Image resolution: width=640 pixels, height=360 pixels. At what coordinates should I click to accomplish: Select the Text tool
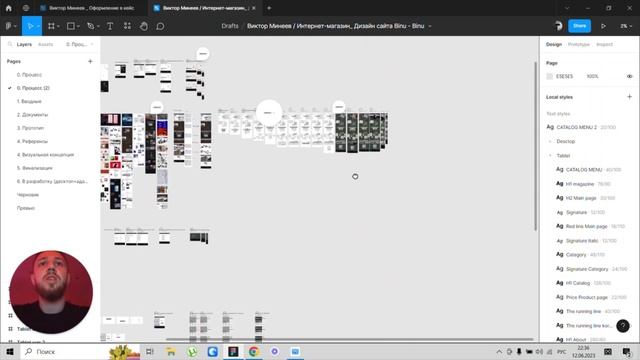click(110, 26)
